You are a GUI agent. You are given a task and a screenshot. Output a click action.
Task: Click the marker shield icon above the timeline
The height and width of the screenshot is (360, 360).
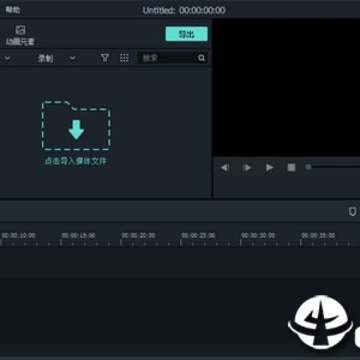[352, 212]
